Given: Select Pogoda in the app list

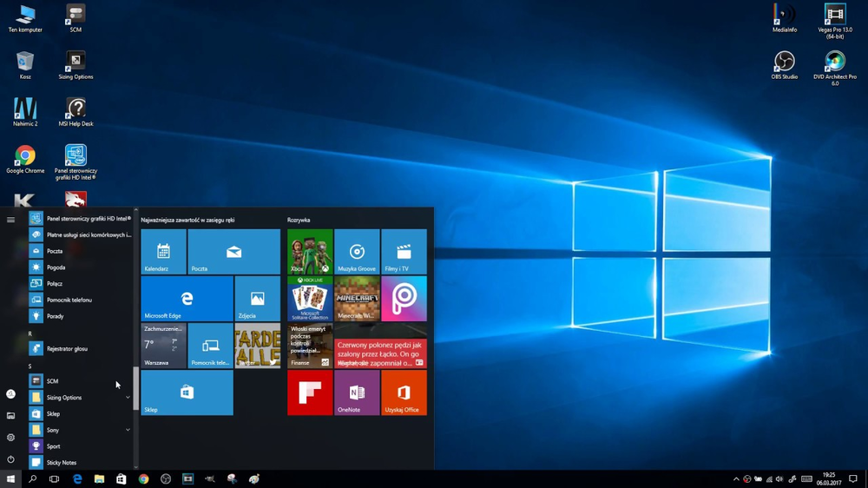Looking at the screenshot, I should coord(80,267).
